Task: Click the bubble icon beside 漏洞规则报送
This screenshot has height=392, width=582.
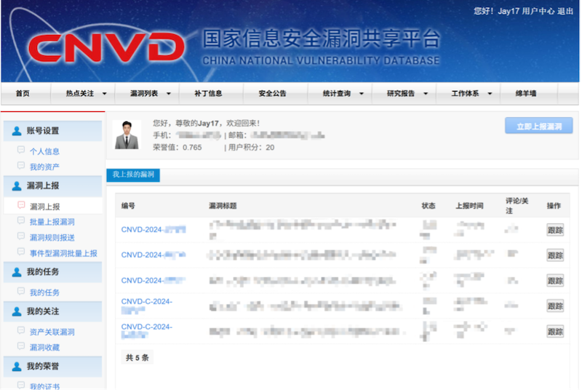Action: (21, 236)
